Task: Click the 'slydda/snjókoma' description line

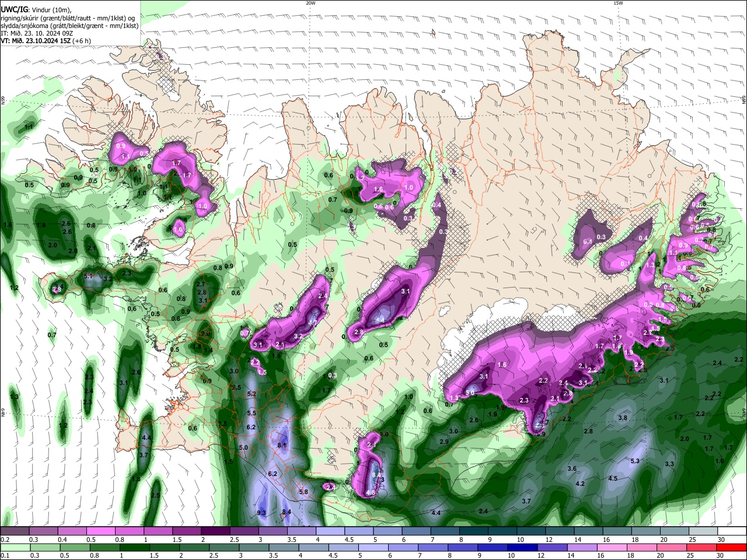Action: pos(69,26)
